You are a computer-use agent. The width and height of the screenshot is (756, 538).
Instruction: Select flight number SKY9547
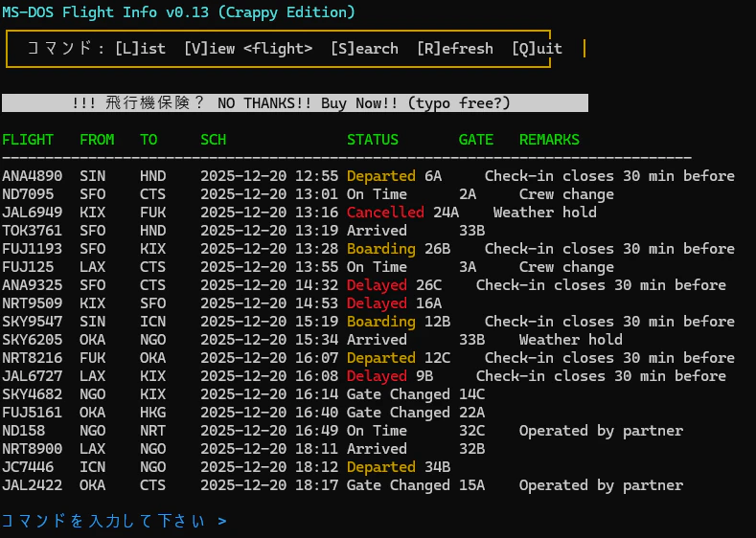(x=33, y=322)
